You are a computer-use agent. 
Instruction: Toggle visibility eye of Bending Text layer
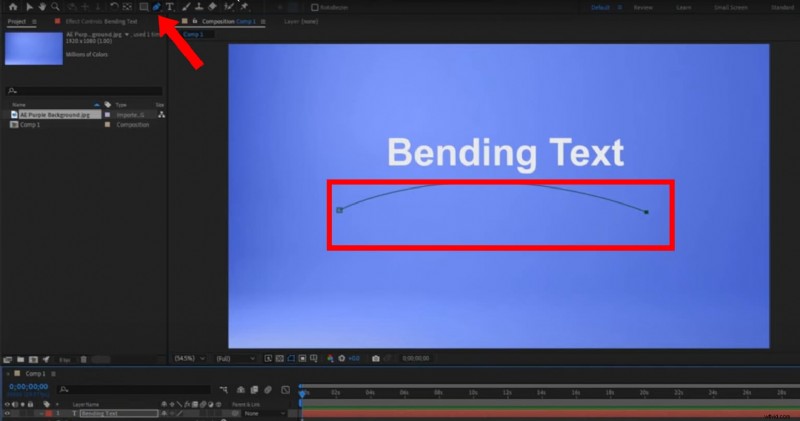(7, 414)
